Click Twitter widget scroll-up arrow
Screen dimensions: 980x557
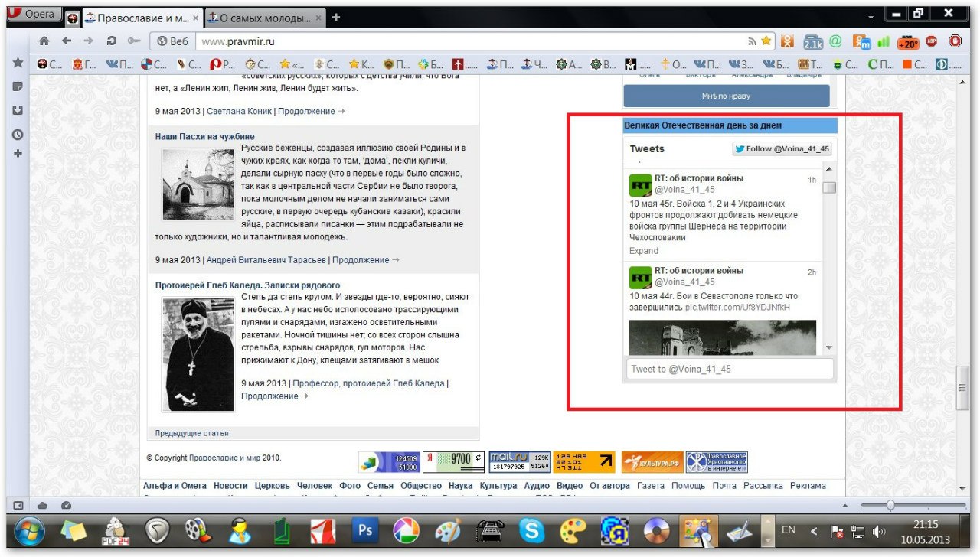click(829, 168)
